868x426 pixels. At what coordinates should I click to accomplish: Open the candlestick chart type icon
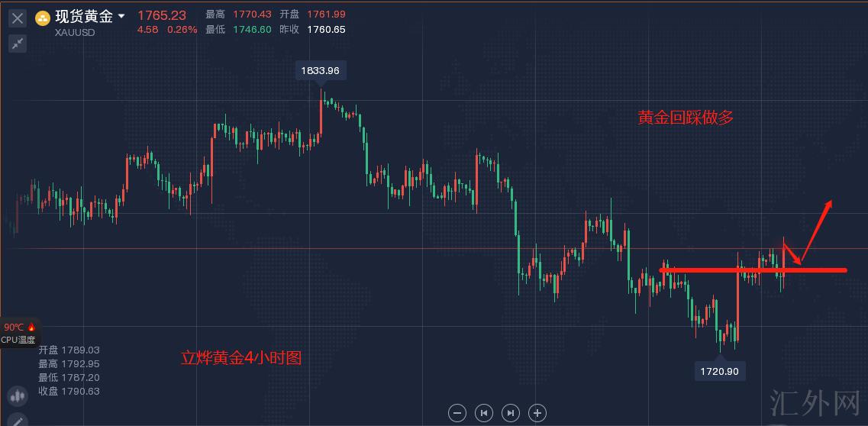pos(17,395)
